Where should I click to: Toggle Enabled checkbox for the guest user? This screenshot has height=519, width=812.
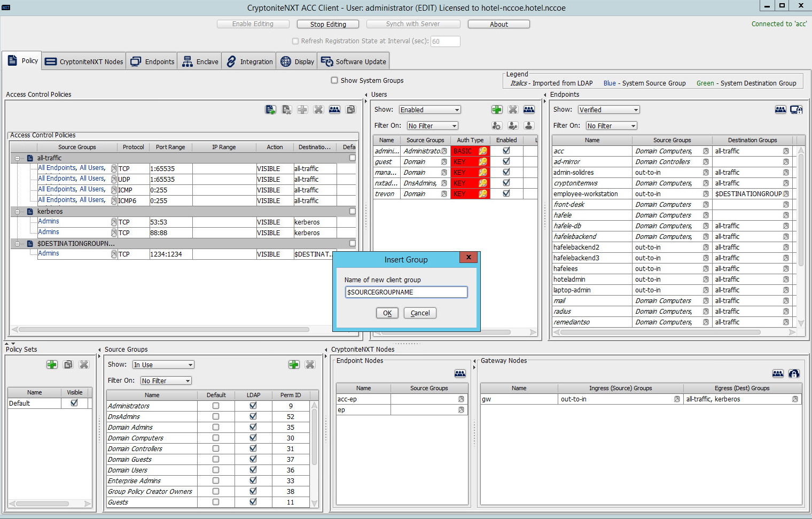(x=506, y=161)
